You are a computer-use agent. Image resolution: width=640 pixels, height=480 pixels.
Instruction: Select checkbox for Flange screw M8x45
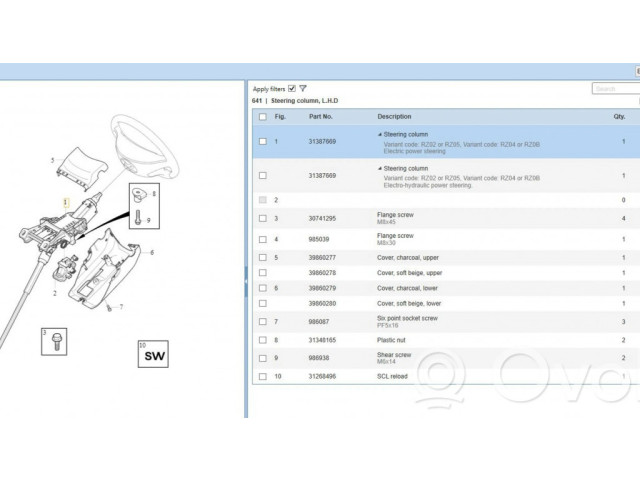(x=263, y=218)
